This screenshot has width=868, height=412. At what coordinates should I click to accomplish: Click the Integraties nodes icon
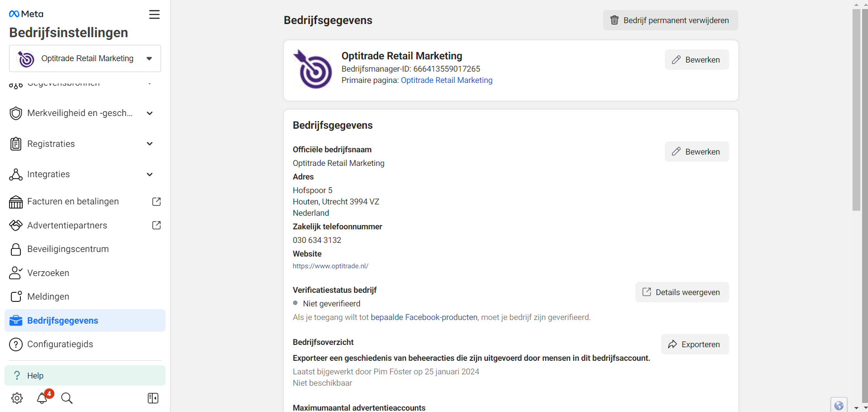(x=16, y=174)
